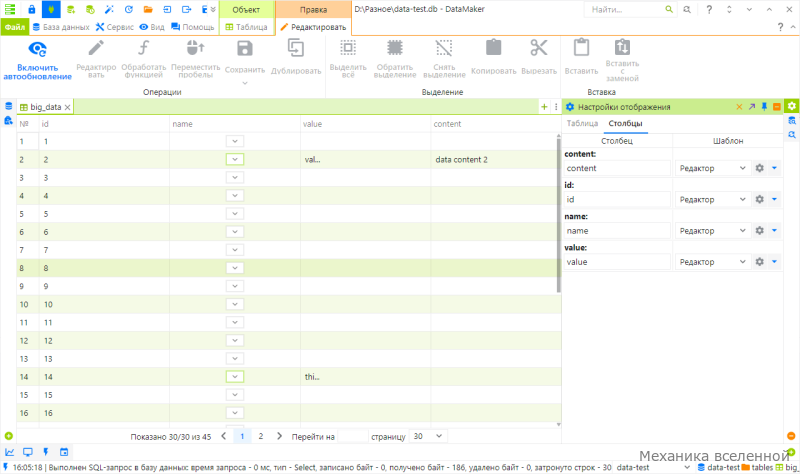The height and width of the screenshot is (474, 800).
Task: Click the Вырезать scissors button
Action: click(539, 57)
